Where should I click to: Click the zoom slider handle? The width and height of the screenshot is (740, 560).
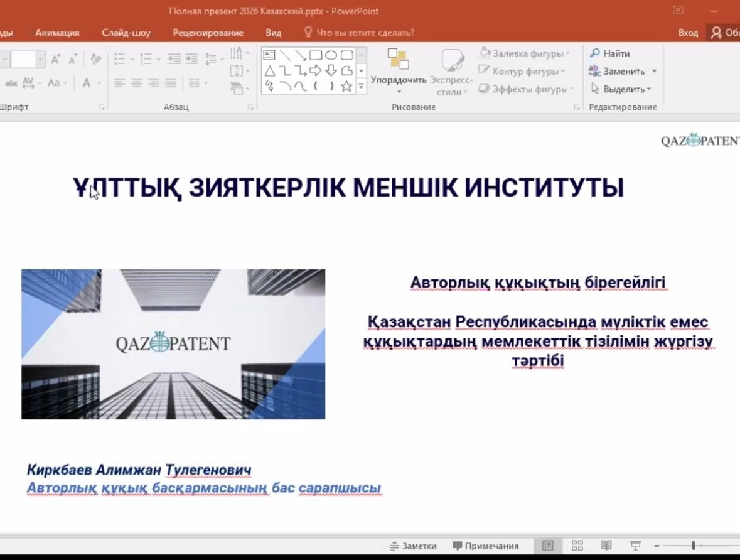(x=693, y=546)
